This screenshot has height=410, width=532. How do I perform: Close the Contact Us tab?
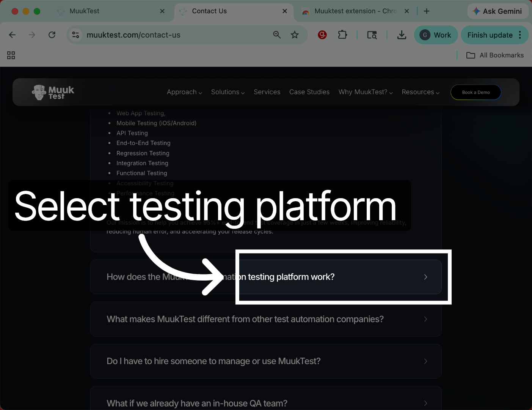(285, 11)
